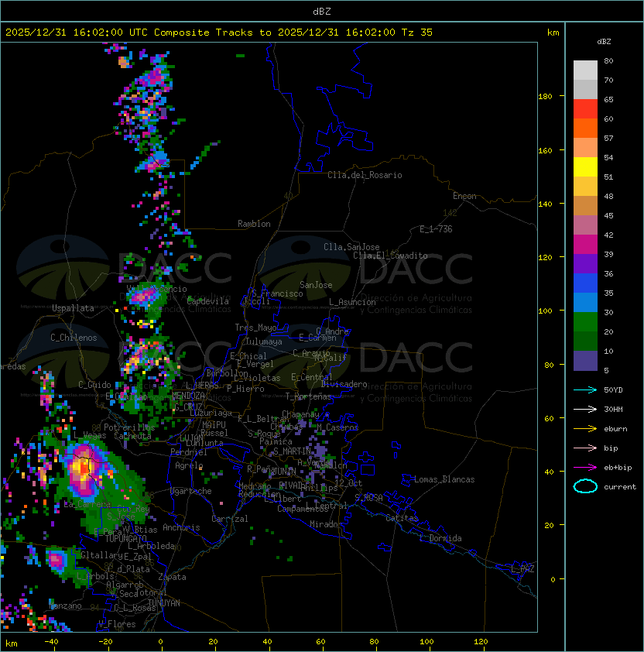
Task: Pick the light gray 80 dBZ swatch
Action: [585, 70]
